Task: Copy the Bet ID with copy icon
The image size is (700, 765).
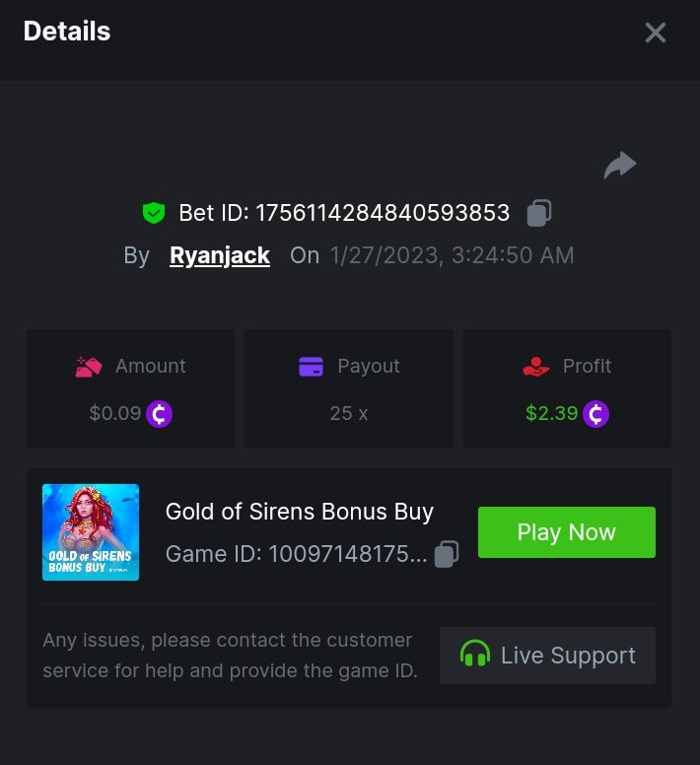Action: pyautogui.click(x=538, y=212)
